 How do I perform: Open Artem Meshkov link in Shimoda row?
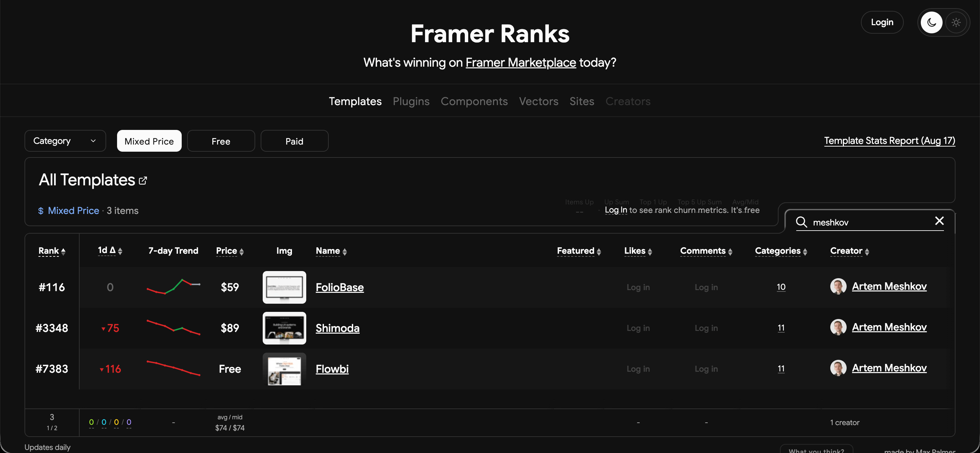coord(889,327)
